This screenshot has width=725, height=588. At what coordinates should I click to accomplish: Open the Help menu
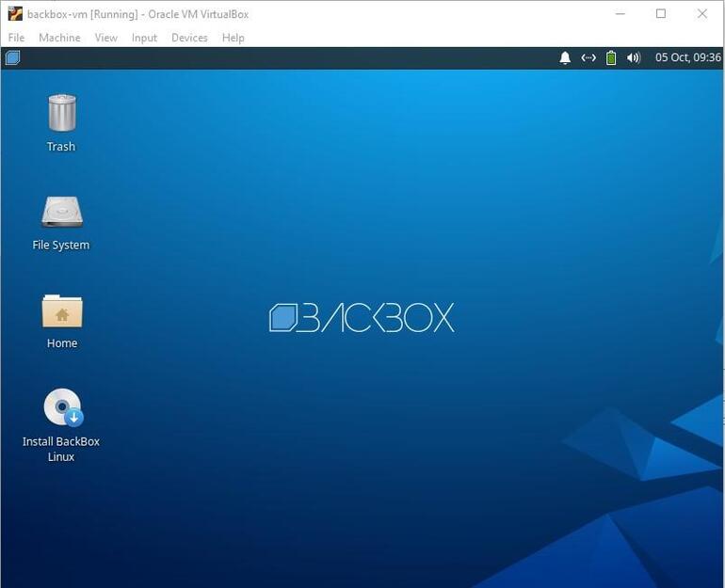tap(234, 38)
